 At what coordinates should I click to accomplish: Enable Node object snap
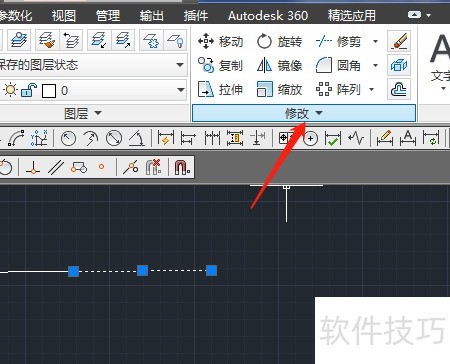click(101, 167)
